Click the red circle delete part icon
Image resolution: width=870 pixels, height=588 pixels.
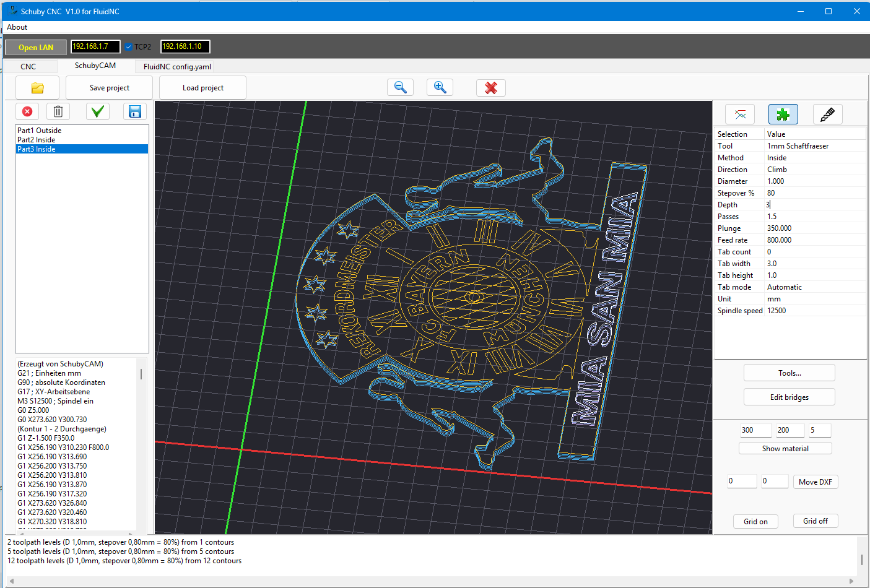tap(27, 111)
